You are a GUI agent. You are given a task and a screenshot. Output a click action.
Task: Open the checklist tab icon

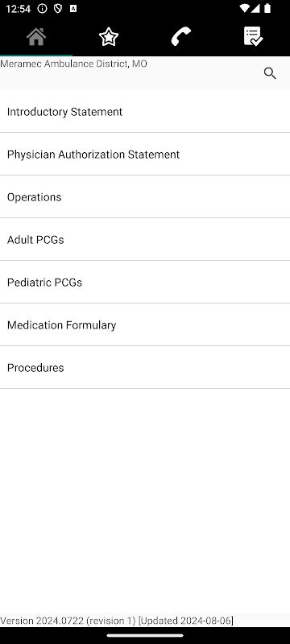click(x=254, y=37)
